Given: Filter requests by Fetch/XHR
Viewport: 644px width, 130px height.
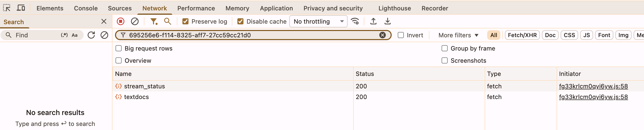Looking at the screenshot, I should 522,35.
